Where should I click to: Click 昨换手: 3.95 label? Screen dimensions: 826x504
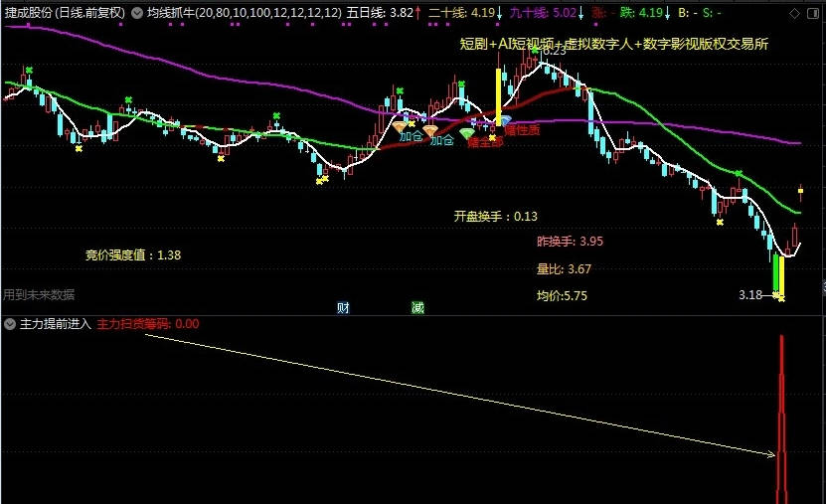coord(570,242)
